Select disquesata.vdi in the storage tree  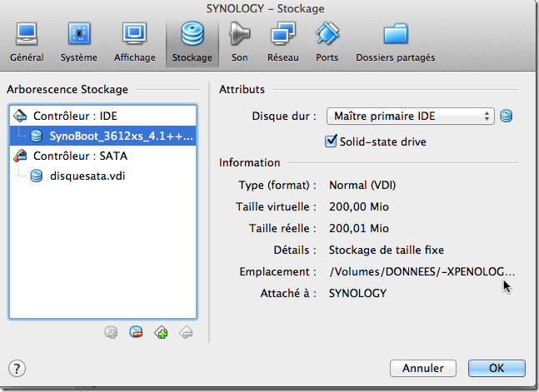[102, 176]
